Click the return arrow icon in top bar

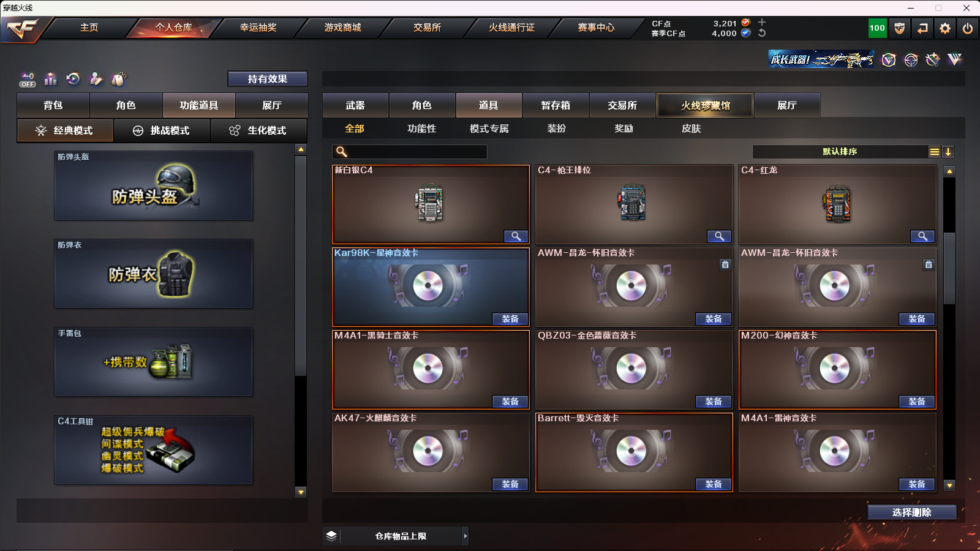coord(922,28)
